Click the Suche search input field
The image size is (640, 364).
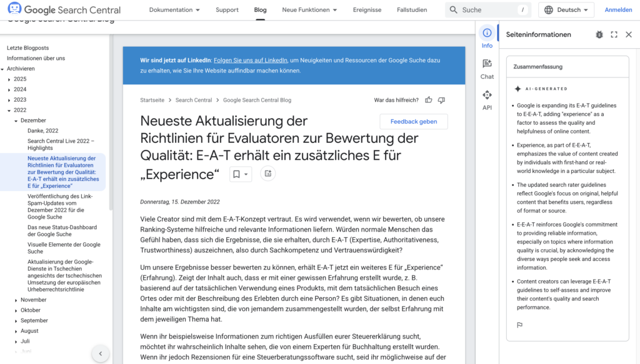488,10
